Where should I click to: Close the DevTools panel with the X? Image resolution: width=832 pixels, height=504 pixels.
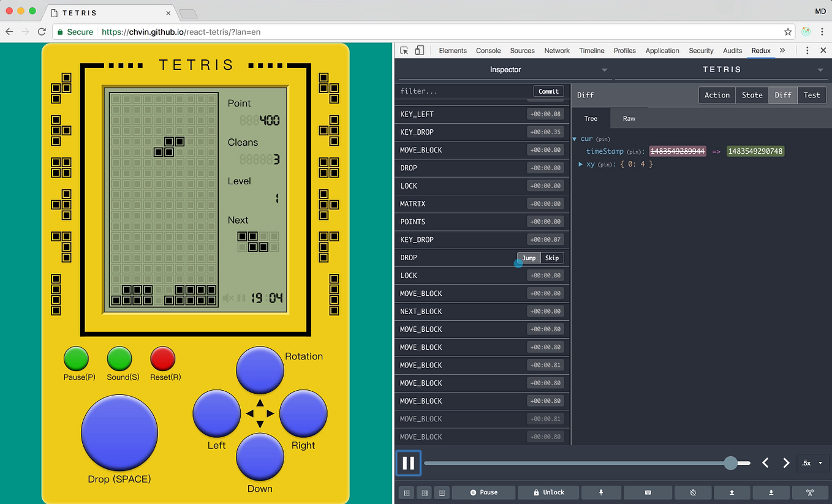click(x=823, y=51)
